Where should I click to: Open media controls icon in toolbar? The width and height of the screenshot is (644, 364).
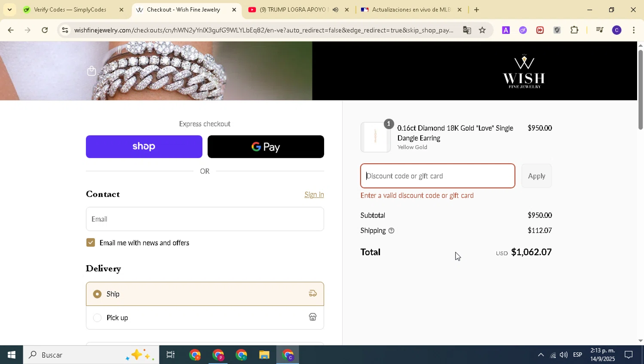pos(600,30)
